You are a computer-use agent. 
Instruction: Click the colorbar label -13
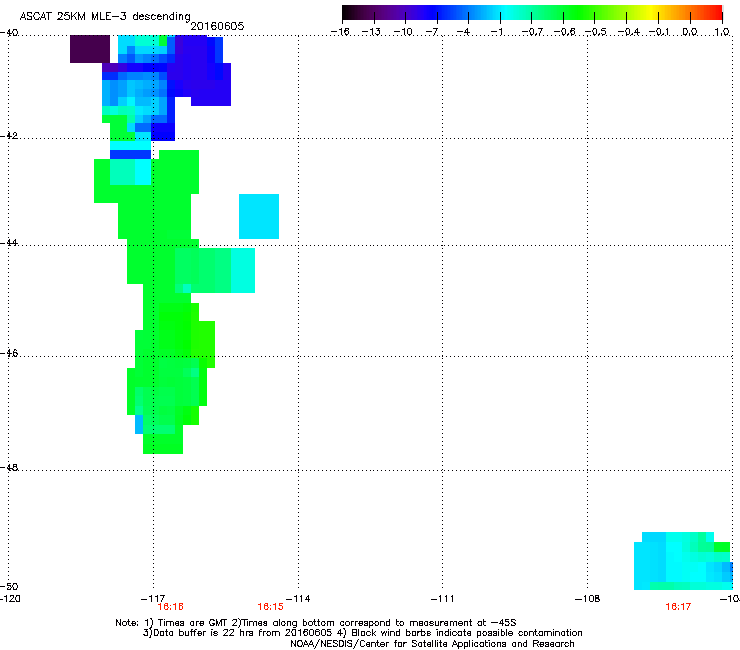371,32
